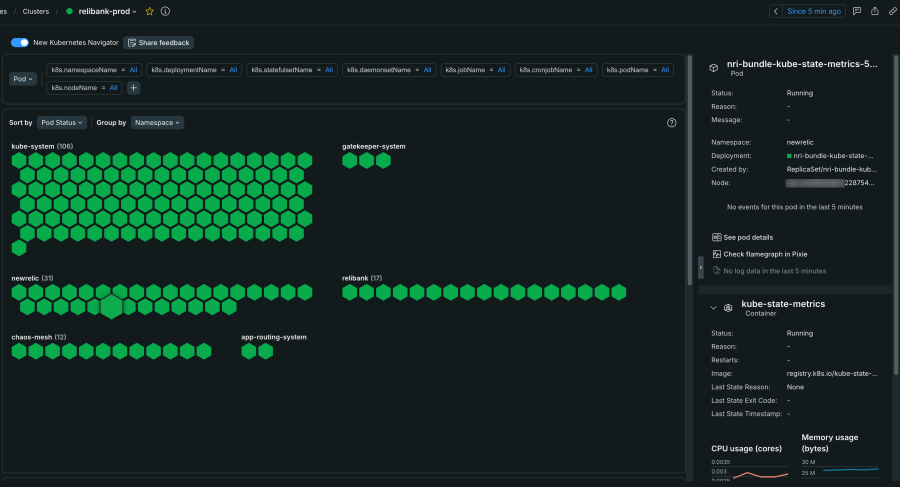Collapse the details side panel arrow

700,268
